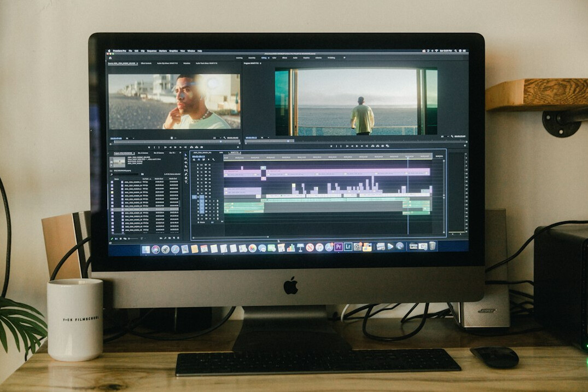The width and height of the screenshot is (588, 392).
Task: Click the Home icon below the menu bar
Action: [x=110, y=58]
